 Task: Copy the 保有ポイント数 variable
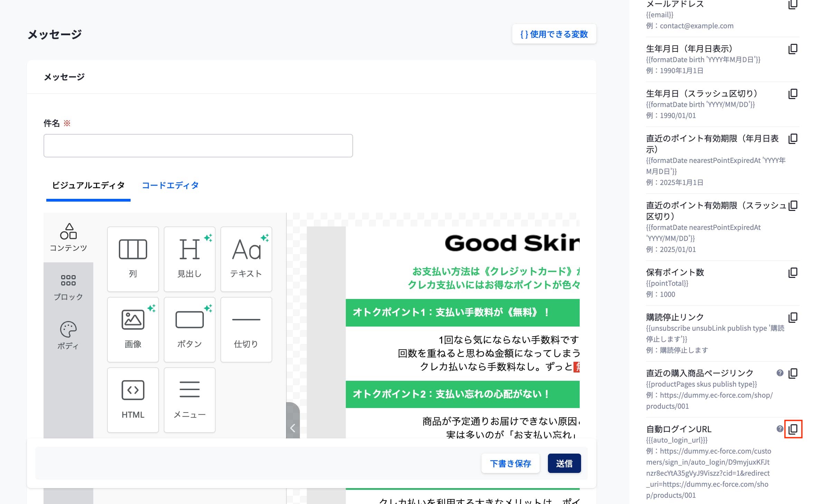click(793, 273)
